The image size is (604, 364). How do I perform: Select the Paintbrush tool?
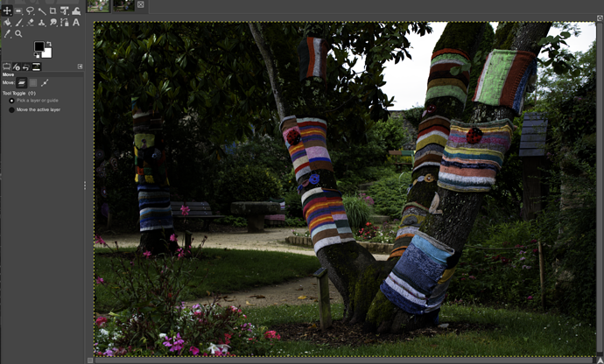(x=19, y=23)
